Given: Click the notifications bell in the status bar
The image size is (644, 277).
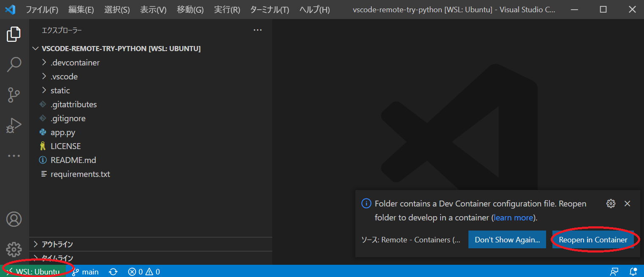Looking at the screenshot, I should 633,272.
